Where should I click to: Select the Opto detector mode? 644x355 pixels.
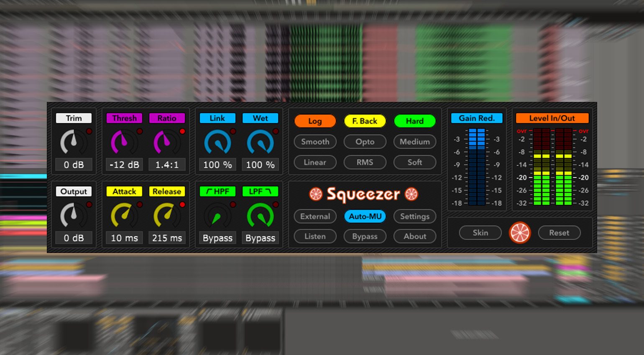click(365, 142)
